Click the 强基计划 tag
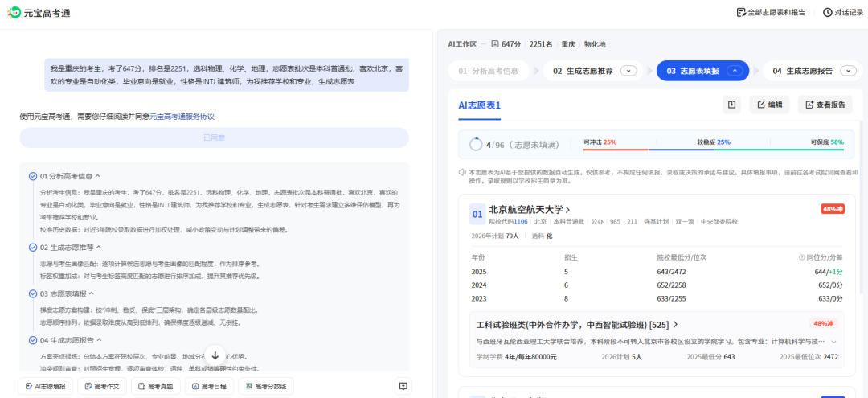The width and height of the screenshot is (868, 398). [x=656, y=221]
